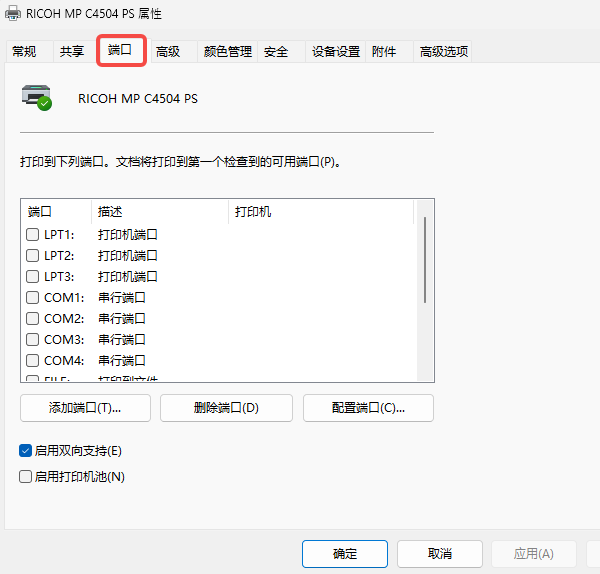Open the 设备设置 tab
The image size is (600, 574).
[336, 51]
